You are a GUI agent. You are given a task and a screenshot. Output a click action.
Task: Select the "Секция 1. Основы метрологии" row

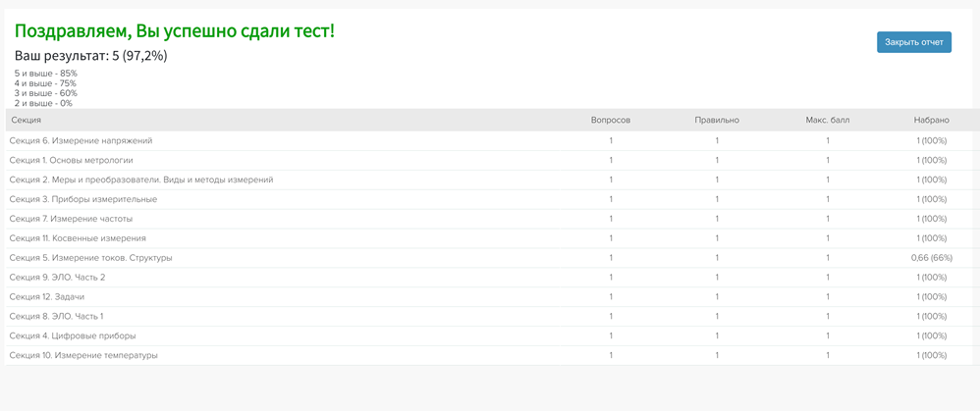click(71, 160)
